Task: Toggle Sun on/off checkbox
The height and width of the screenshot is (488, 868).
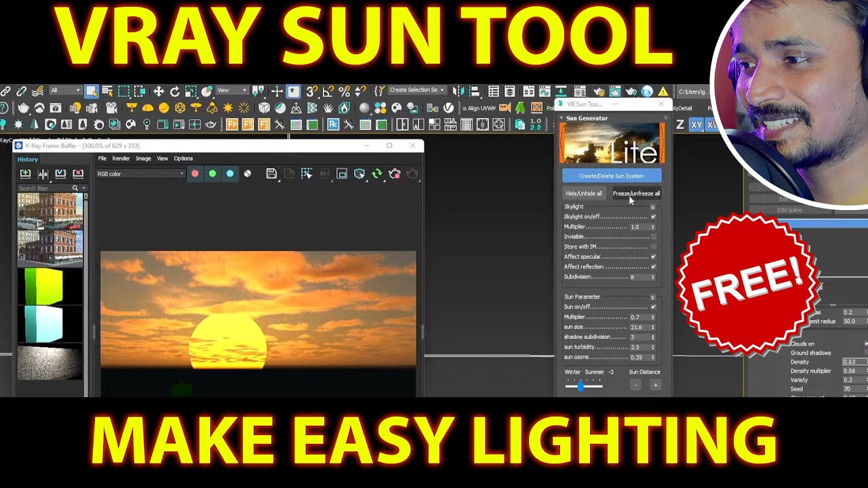Action: click(x=653, y=307)
